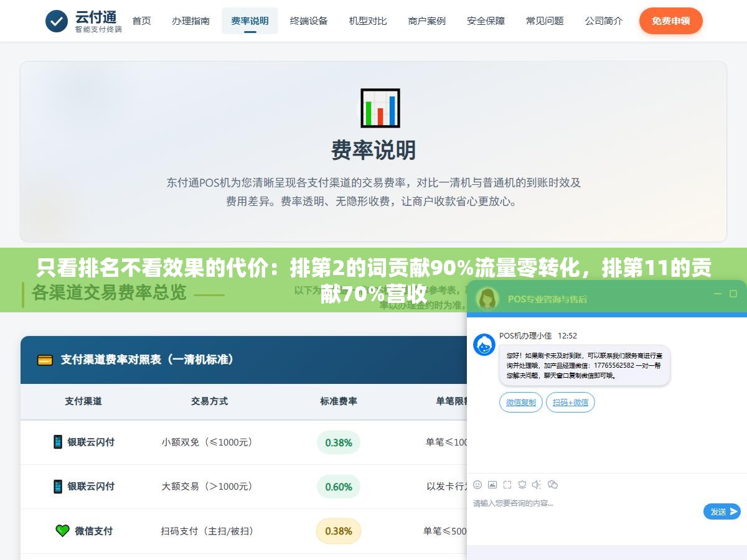Click the POS专业咨询与售后 chat title
747x560 pixels.
[547, 299]
